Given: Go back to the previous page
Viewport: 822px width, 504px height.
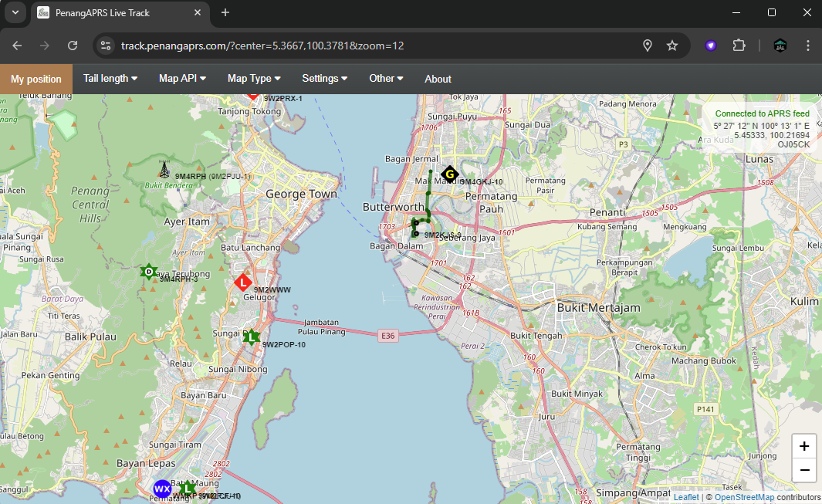Looking at the screenshot, I should click(x=17, y=46).
